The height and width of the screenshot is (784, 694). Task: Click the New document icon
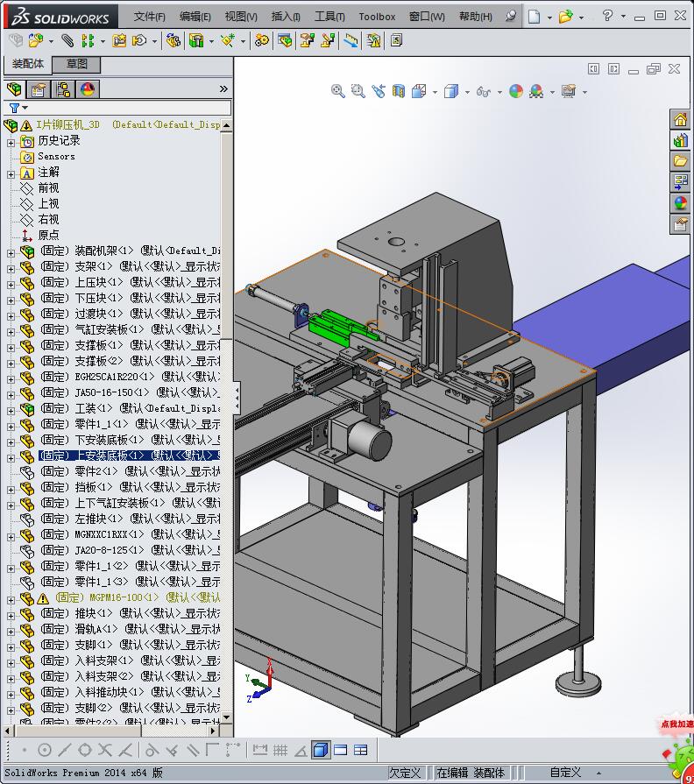534,17
